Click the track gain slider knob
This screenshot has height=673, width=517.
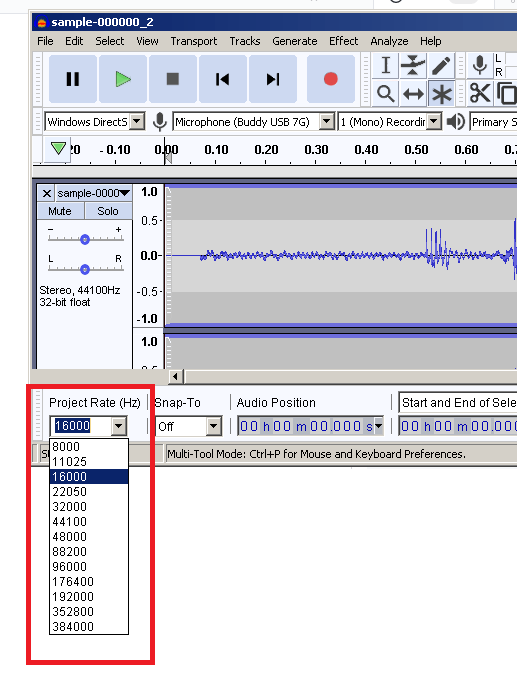tap(85, 239)
